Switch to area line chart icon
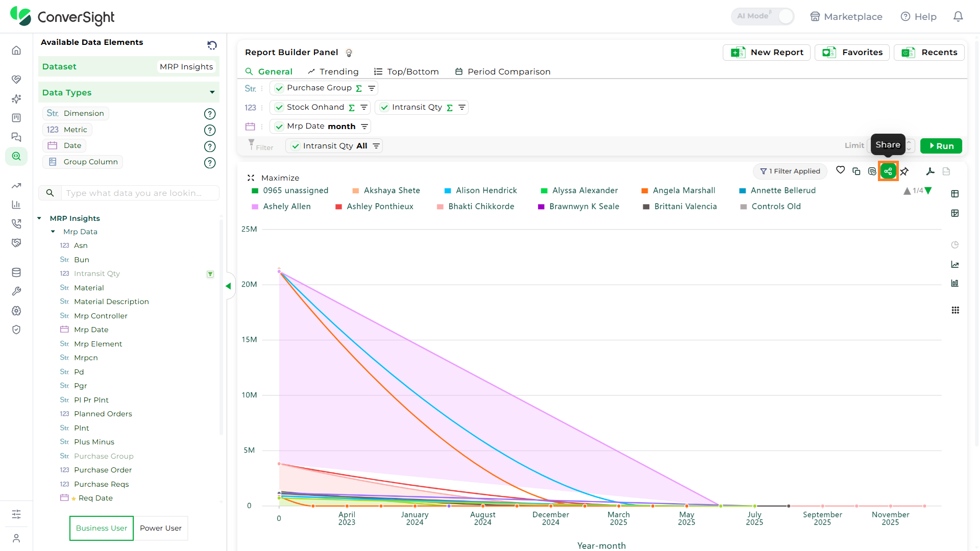 tap(955, 264)
